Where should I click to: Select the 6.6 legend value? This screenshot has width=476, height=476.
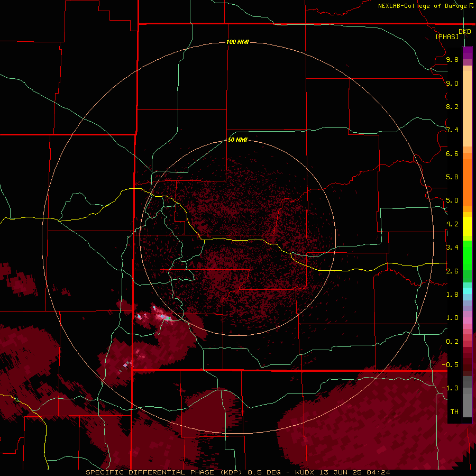[452, 153]
